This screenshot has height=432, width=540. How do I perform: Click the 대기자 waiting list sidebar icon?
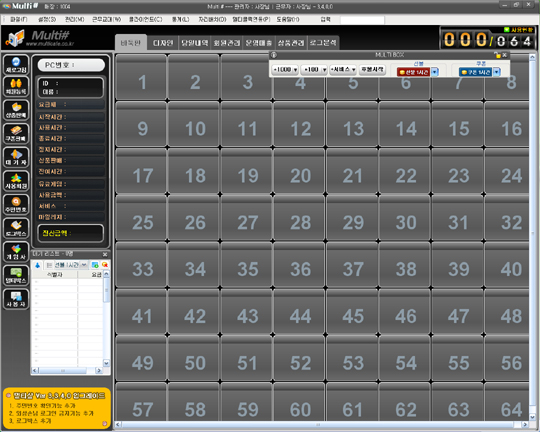pyautogui.click(x=16, y=157)
